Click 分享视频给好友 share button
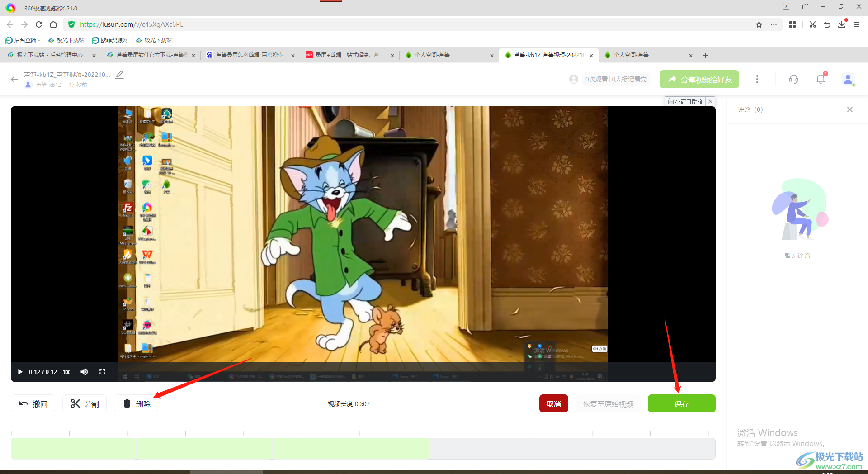 click(699, 79)
